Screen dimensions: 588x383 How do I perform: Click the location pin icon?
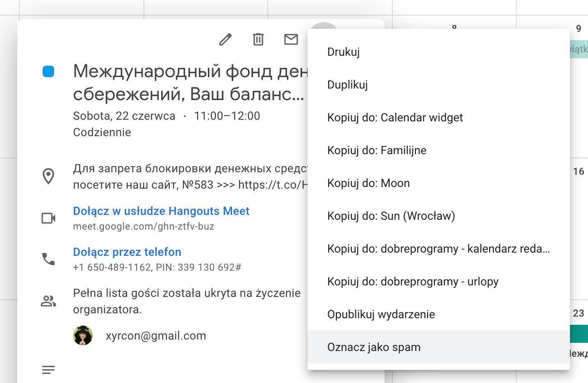(x=48, y=176)
